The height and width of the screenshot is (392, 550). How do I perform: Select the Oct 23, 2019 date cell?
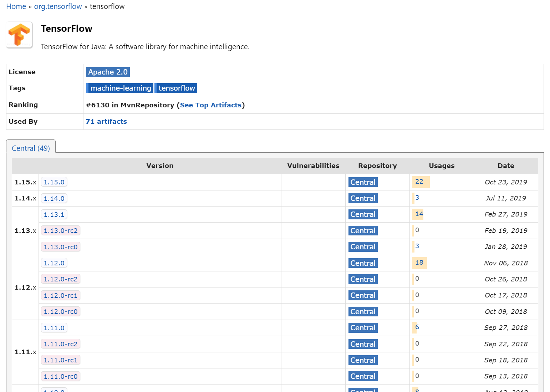coord(506,182)
